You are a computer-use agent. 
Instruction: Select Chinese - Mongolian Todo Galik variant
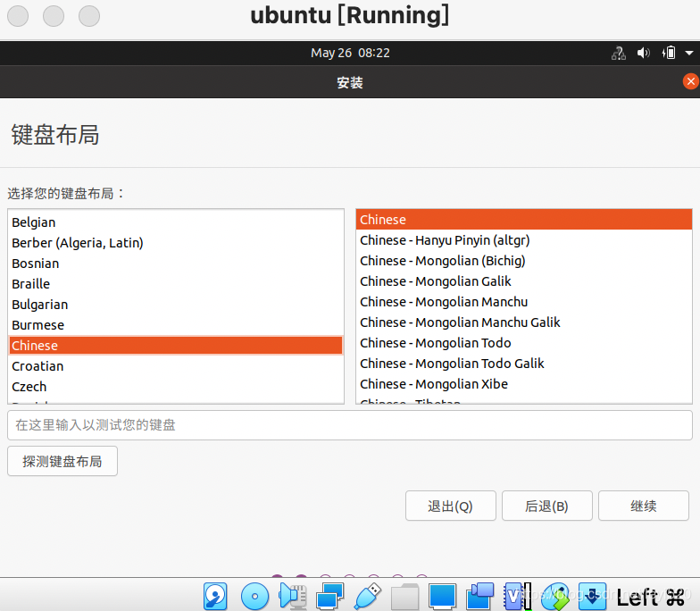click(524, 364)
